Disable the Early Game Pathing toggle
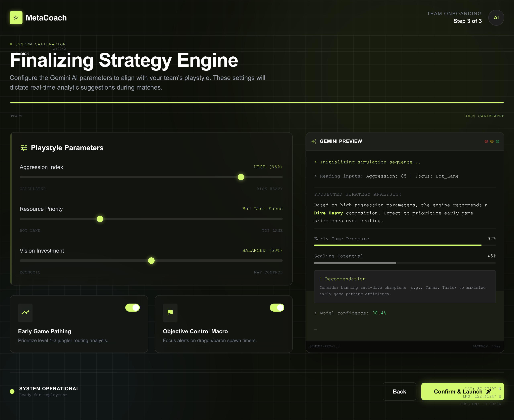Image resolution: width=514 pixels, height=420 pixels. [132, 308]
